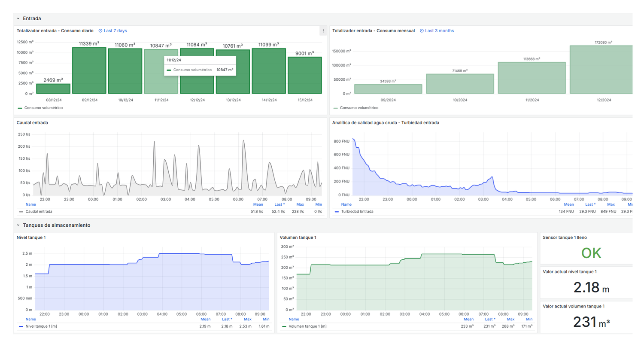Click the clock icon beside Last 7 days
Screen dimensions: 644x362
pyautogui.click(x=100, y=31)
